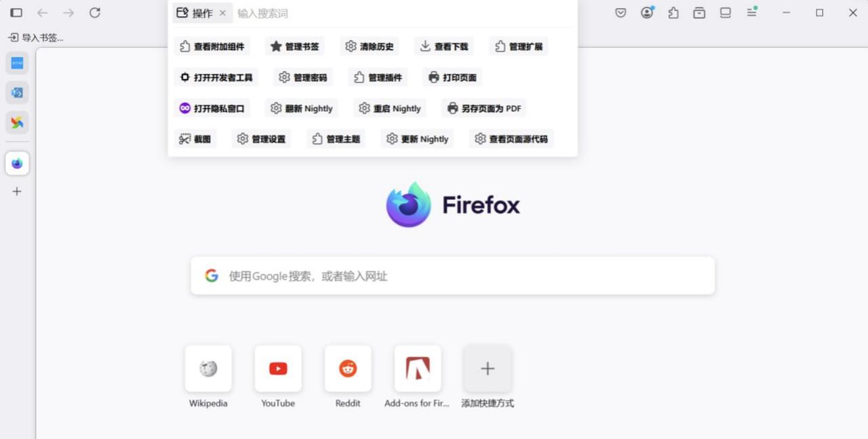Open the Firefox account icon
Viewport: 868px width, 439px height.
tap(648, 12)
